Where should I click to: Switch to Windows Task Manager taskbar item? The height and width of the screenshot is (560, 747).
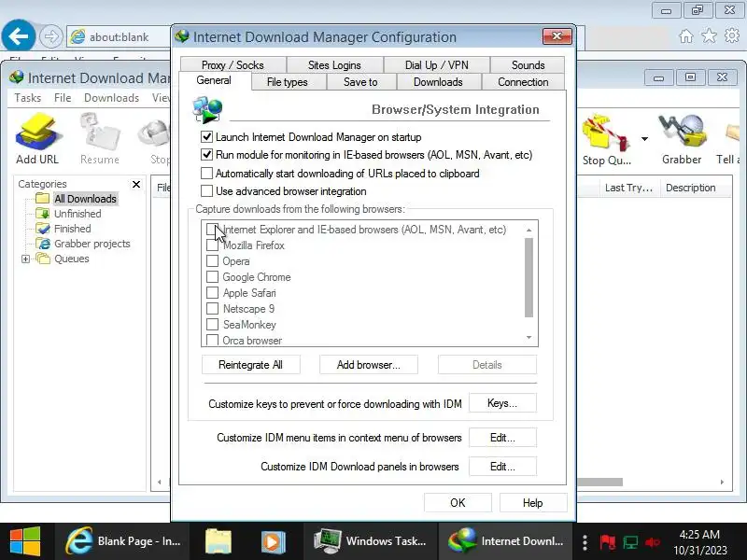370,541
